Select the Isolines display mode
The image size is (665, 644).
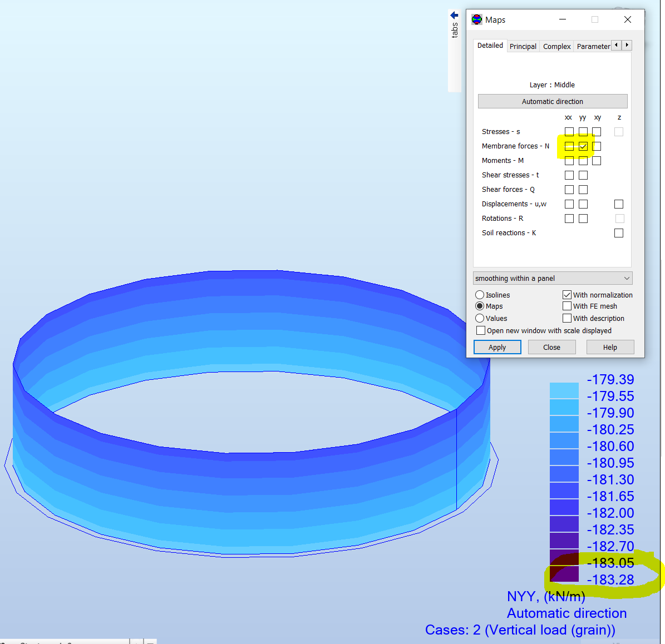coord(480,295)
